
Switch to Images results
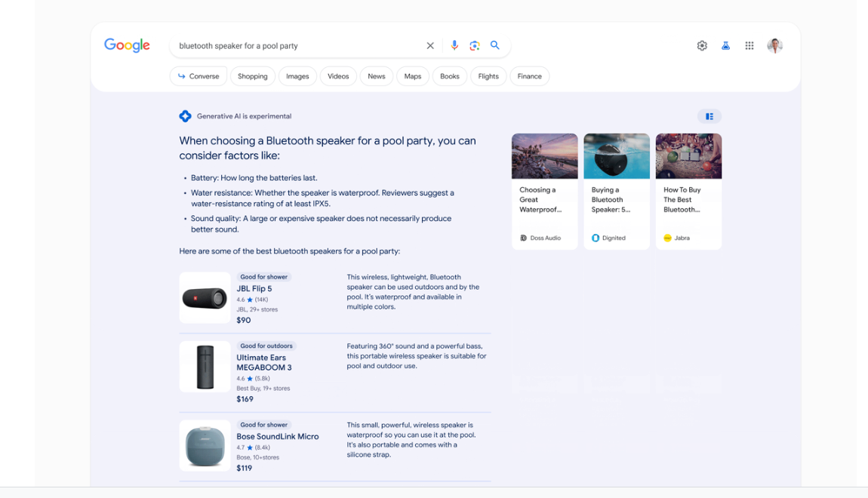[x=297, y=76]
